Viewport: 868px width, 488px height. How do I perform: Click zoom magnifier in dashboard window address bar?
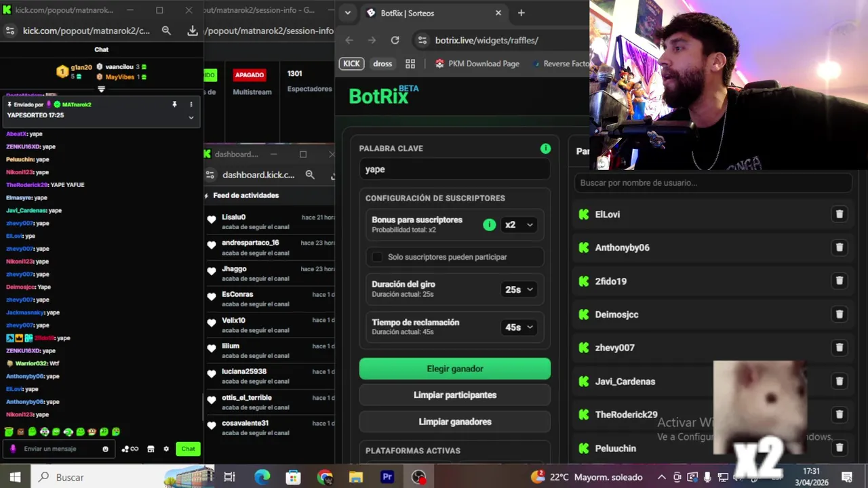tap(310, 175)
